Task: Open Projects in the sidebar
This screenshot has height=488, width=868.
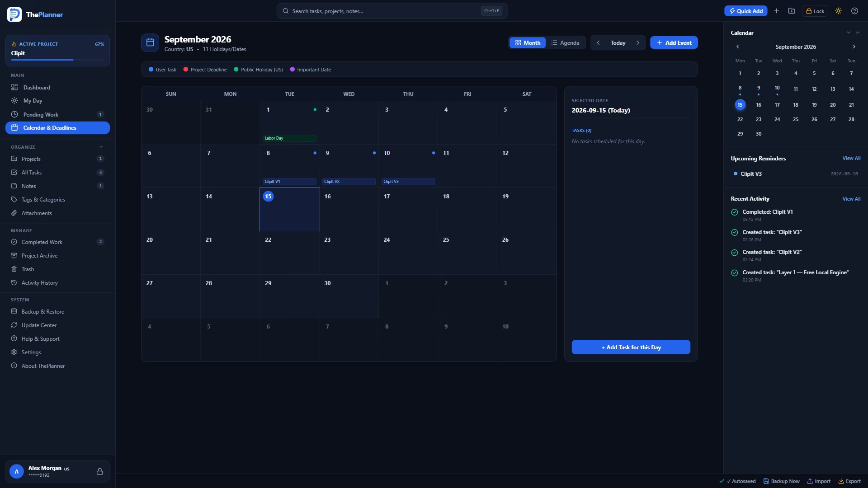Action: pyautogui.click(x=57, y=159)
